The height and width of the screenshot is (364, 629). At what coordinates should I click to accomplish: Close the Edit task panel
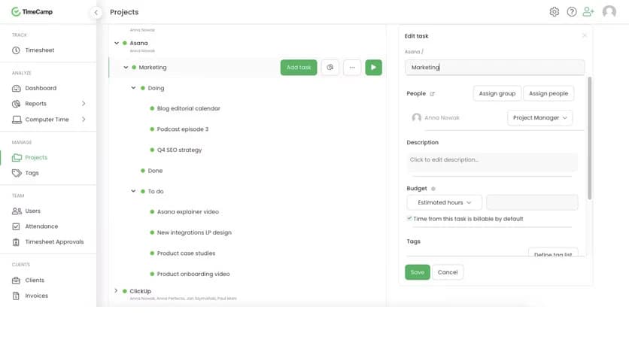tap(584, 35)
